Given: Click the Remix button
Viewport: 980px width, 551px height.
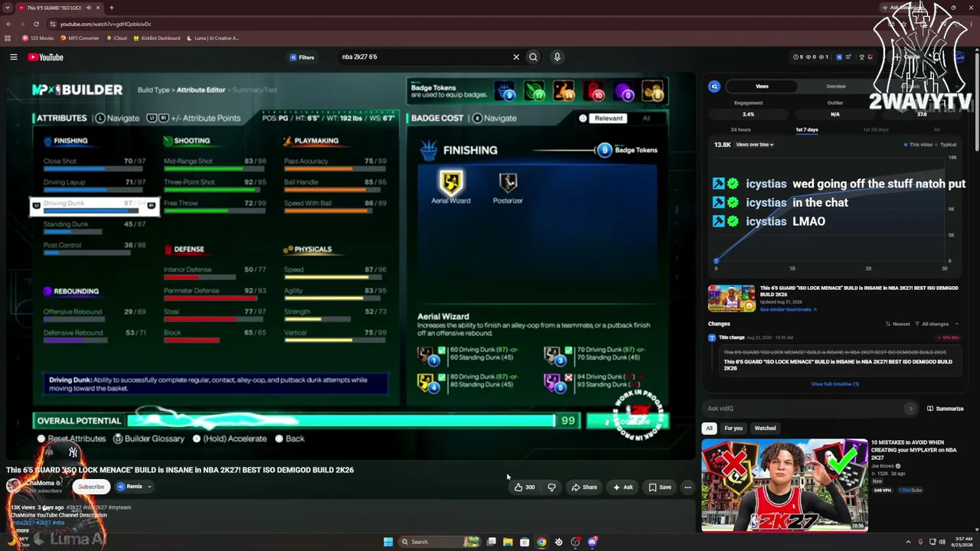Looking at the screenshot, I should click(x=130, y=487).
